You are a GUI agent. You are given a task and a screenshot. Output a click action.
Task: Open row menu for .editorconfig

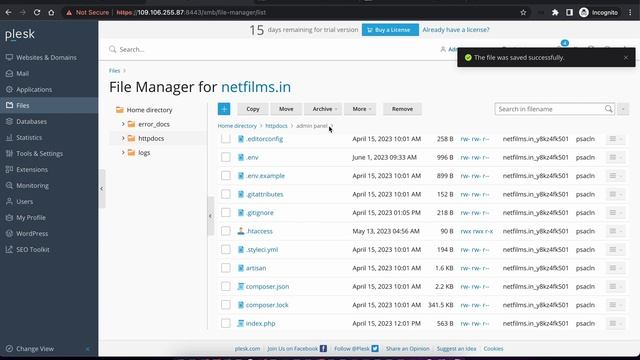click(x=616, y=139)
